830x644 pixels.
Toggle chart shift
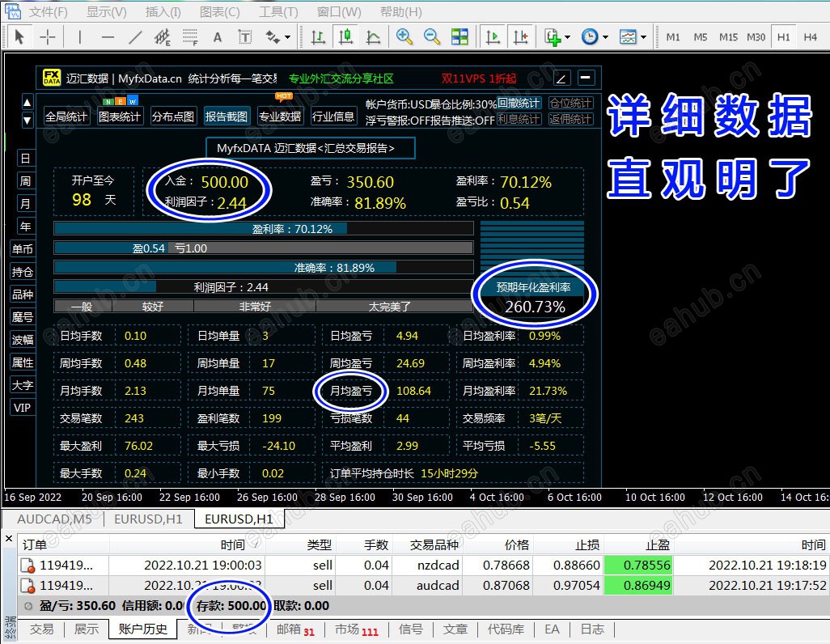pos(520,37)
